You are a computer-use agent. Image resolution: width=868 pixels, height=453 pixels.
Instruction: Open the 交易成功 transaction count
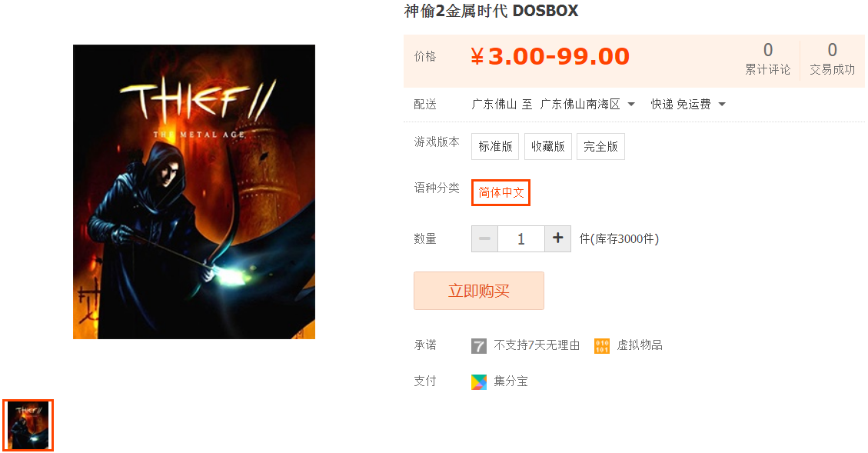coord(832,58)
